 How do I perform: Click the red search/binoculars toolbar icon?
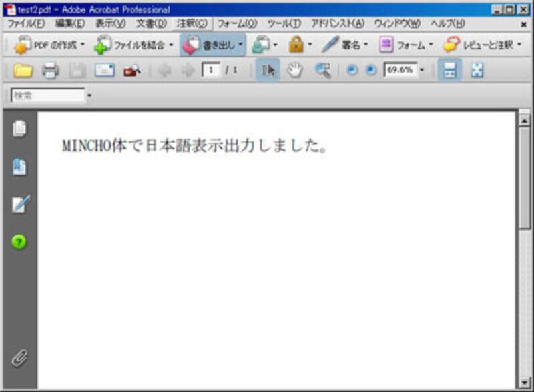coord(131,71)
